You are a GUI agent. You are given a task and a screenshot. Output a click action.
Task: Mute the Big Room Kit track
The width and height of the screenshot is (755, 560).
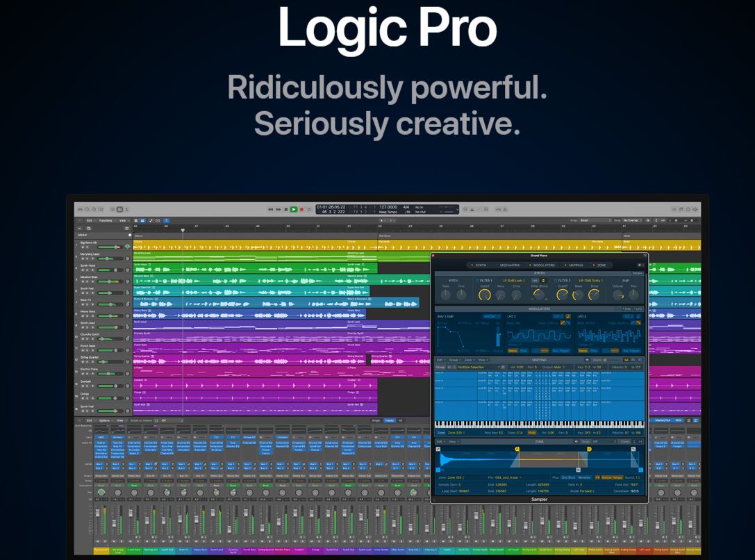[x=83, y=247]
